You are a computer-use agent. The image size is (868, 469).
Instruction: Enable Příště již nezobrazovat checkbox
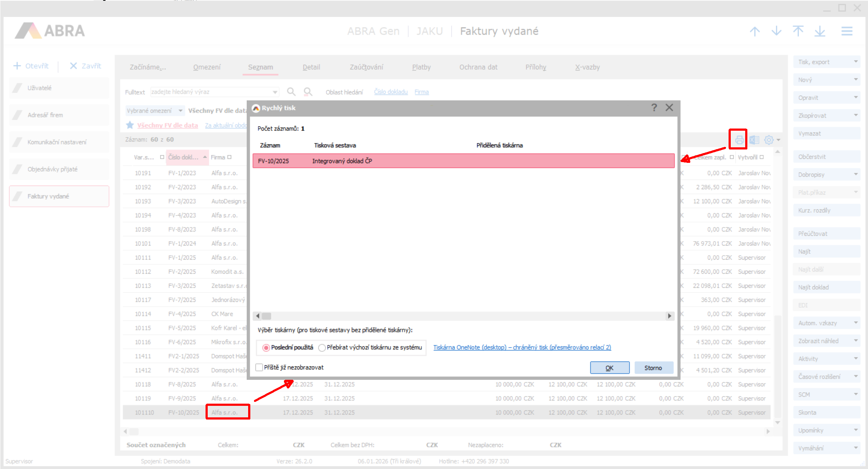(x=259, y=367)
